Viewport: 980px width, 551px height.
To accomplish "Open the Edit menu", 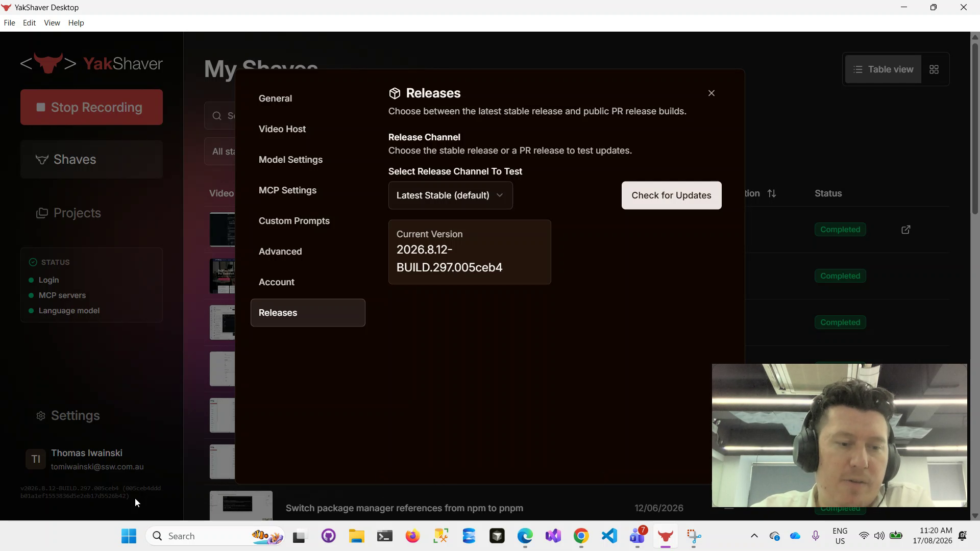I will [x=29, y=23].
